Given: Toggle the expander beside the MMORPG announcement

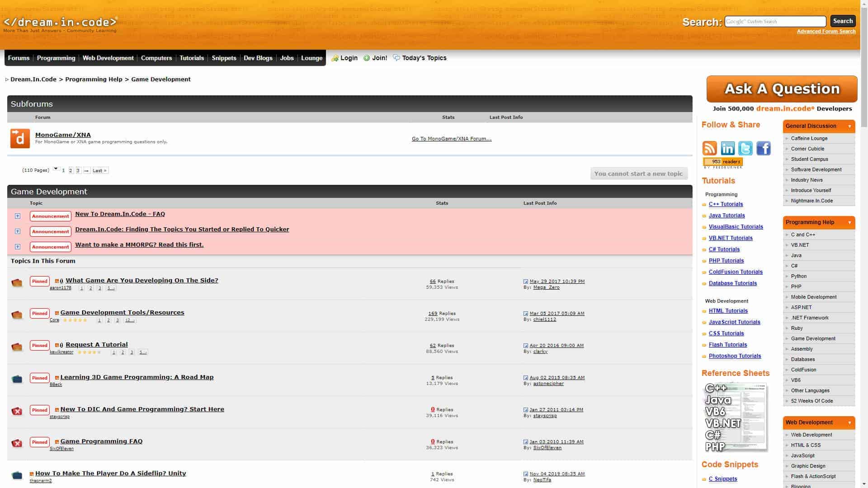Looking at the screenshot, I should click(18, 247).
